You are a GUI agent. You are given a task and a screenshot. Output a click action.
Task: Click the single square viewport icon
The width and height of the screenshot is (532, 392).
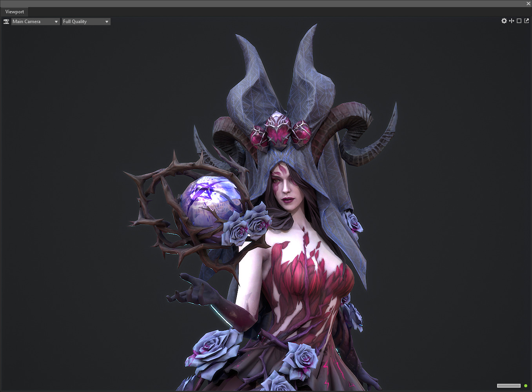(x=519, y=21)
